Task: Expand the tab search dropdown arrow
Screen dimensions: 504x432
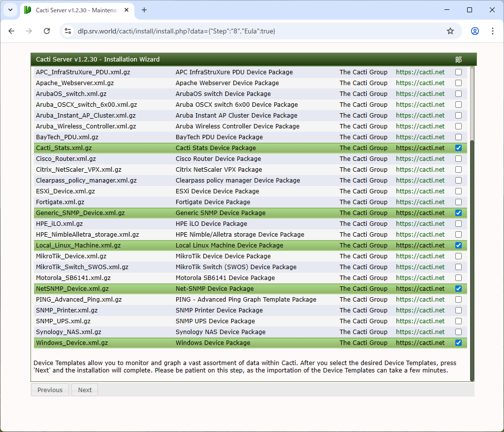Action: (x=10, y=10)
